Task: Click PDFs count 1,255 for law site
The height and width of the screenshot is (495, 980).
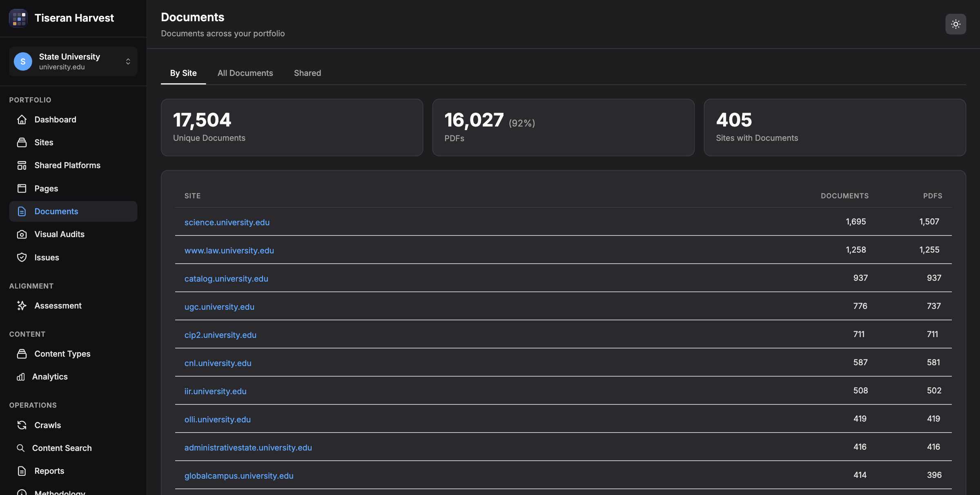Action: [929, 250]
